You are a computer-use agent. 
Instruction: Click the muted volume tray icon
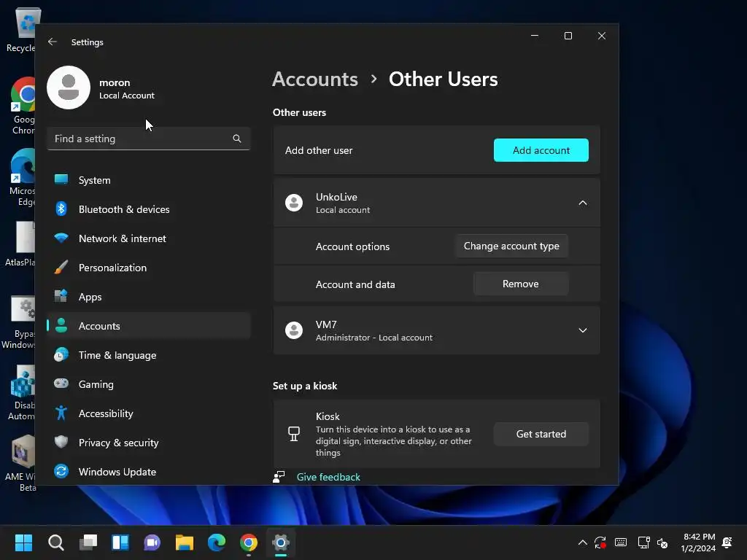(x=662, y=542)
